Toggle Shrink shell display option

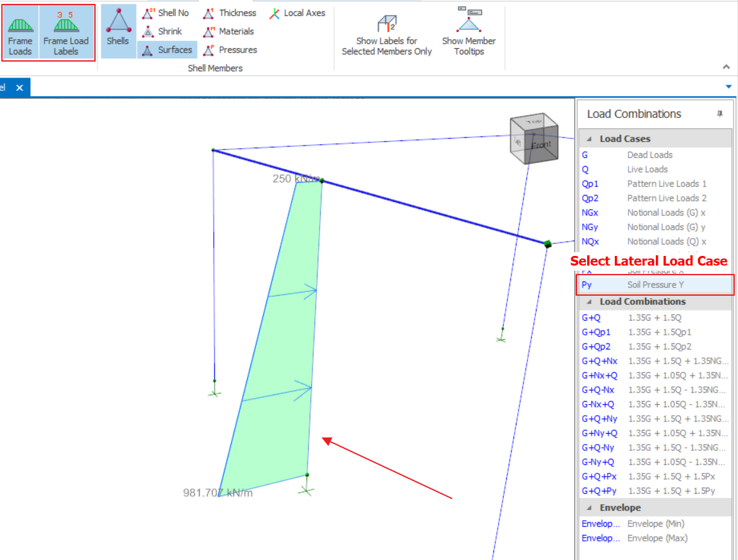coord(163,31)
